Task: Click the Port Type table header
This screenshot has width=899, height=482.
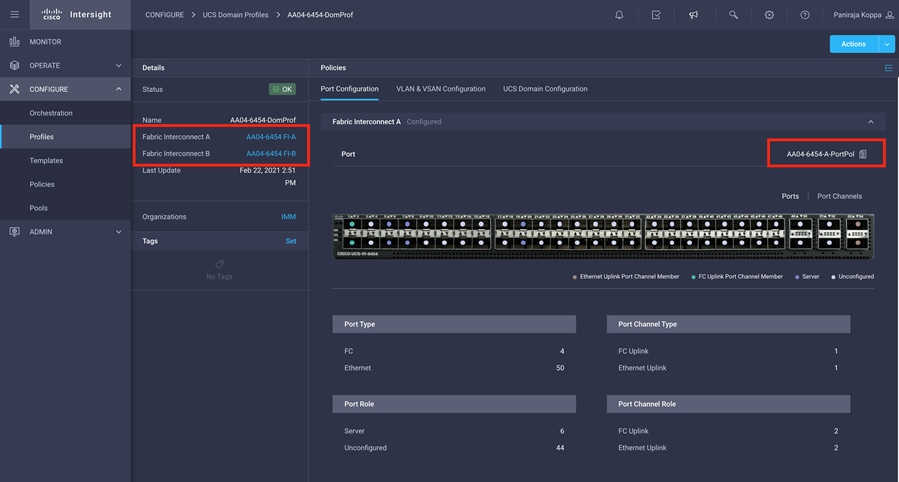Action: (454, 324)
